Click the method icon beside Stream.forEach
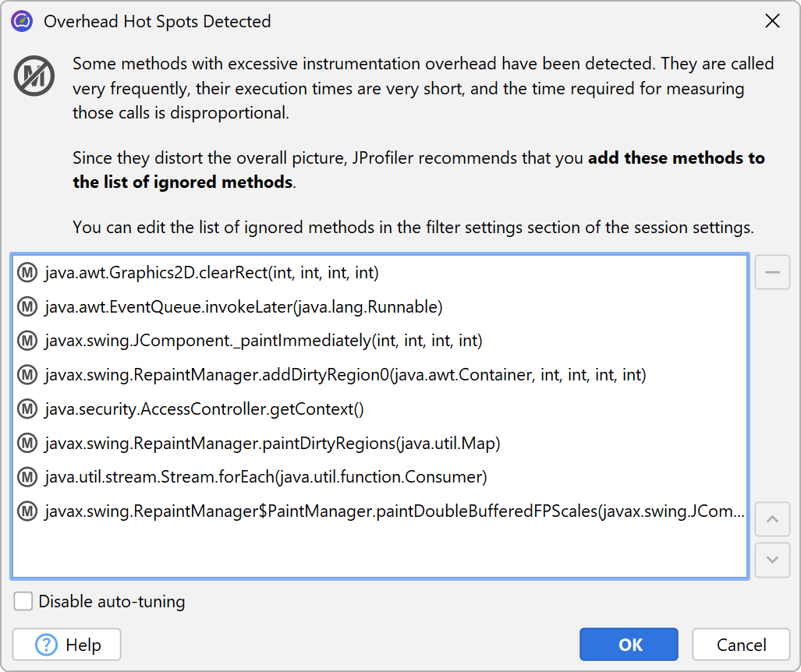 pos(28,477)
